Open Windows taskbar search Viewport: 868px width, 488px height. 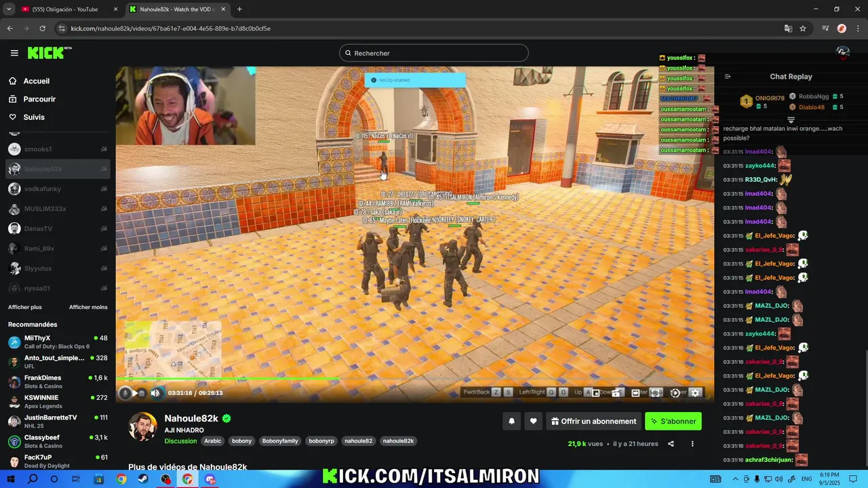33,479
